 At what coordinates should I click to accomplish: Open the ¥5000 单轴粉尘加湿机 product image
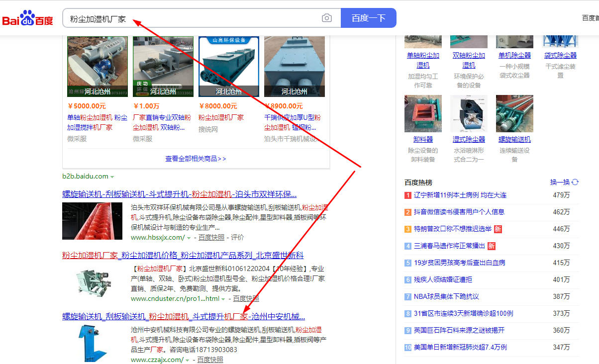(x=98, y=66)
